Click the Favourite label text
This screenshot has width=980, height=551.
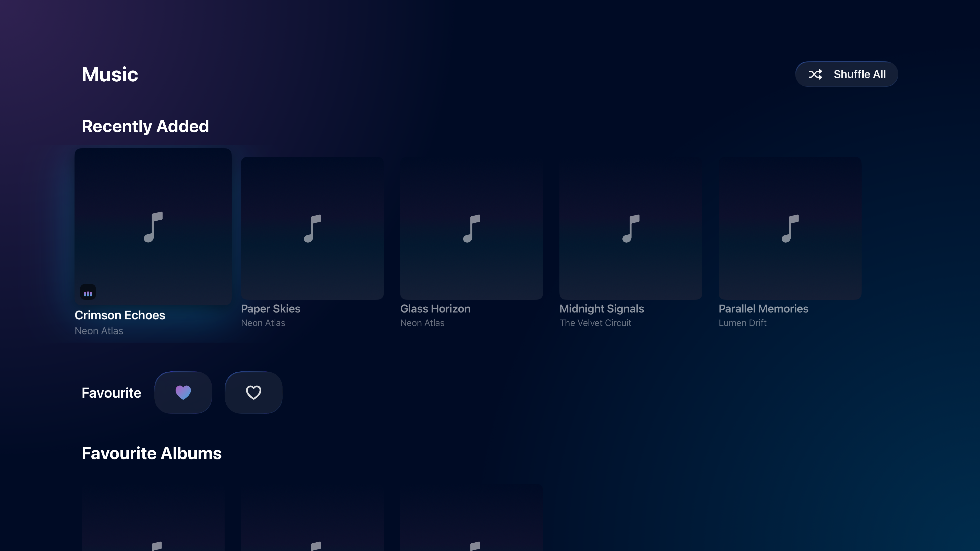(112, 393)
